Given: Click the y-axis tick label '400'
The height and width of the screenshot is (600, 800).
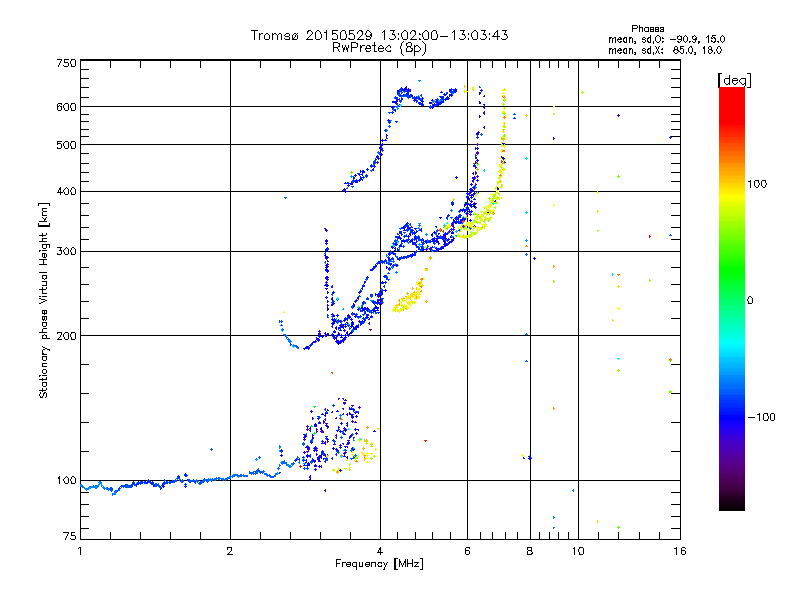Looking at the screenshot, I should click(x=67, y=191).
